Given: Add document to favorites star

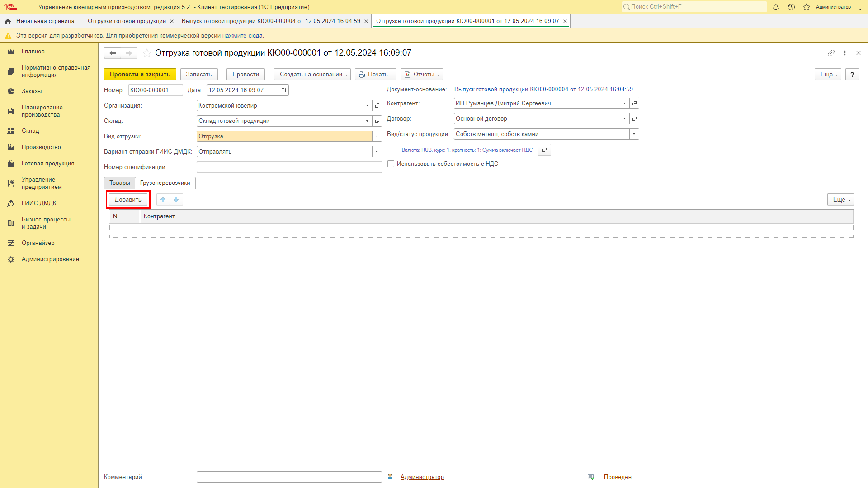Looking at the screenshot, I should [x=147, y=53].
